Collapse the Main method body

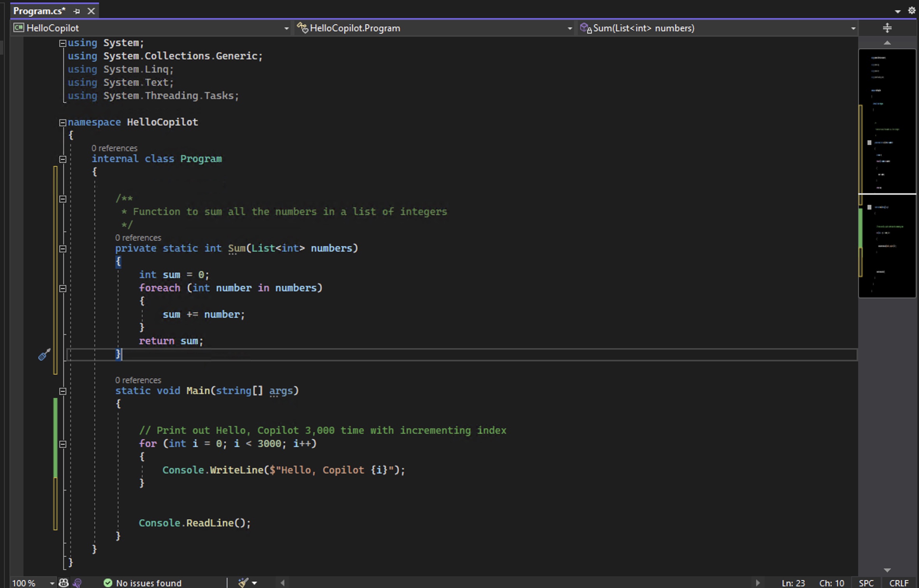[x=62, y=391]
